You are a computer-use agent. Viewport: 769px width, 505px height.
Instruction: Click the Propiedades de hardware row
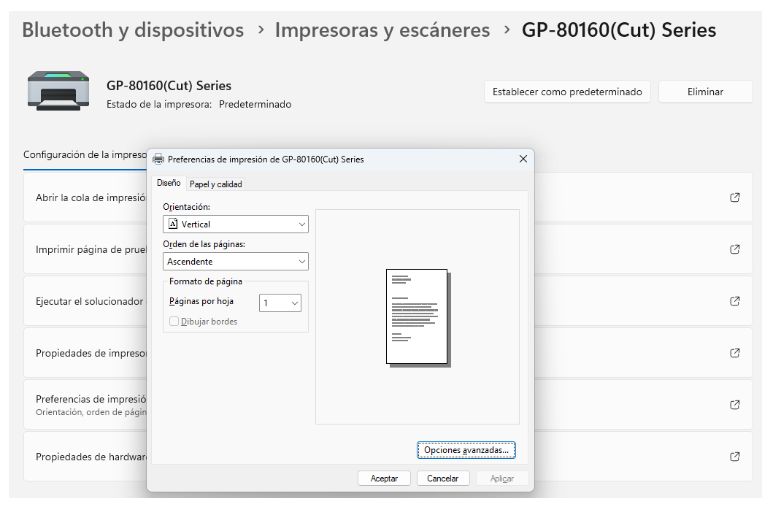click(387, 456)
